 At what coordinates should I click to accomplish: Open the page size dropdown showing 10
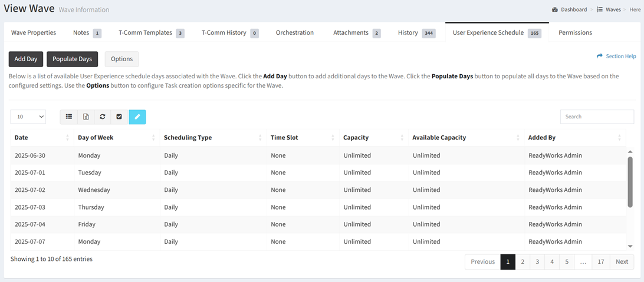28,117
